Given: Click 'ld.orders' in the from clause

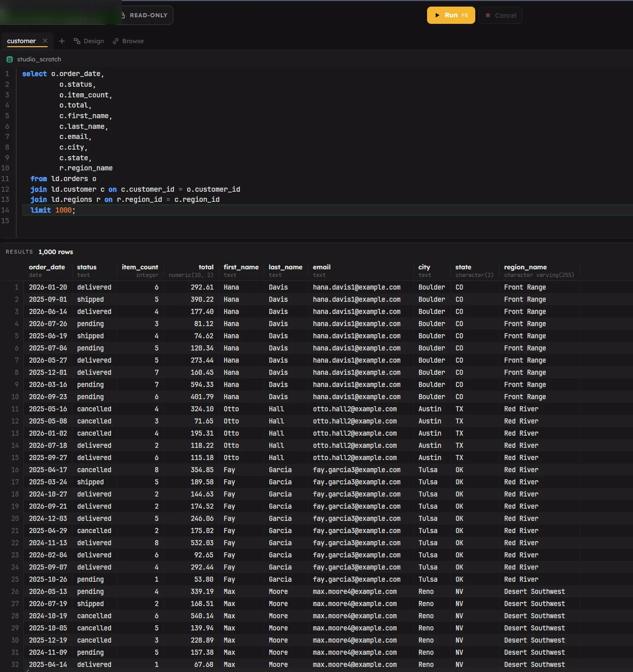Looking at the screenshot, I should [x=69, y=179].
